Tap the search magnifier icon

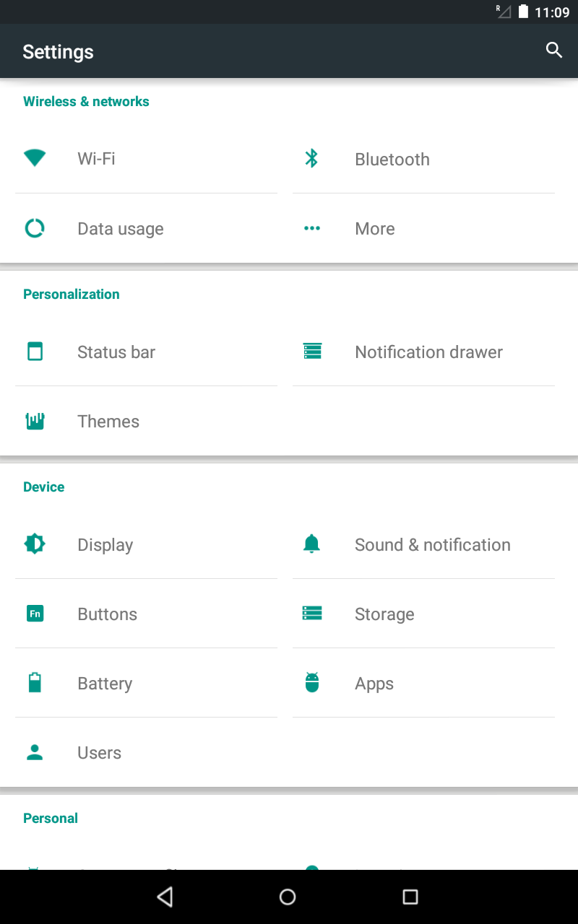(x=553, y=50)
